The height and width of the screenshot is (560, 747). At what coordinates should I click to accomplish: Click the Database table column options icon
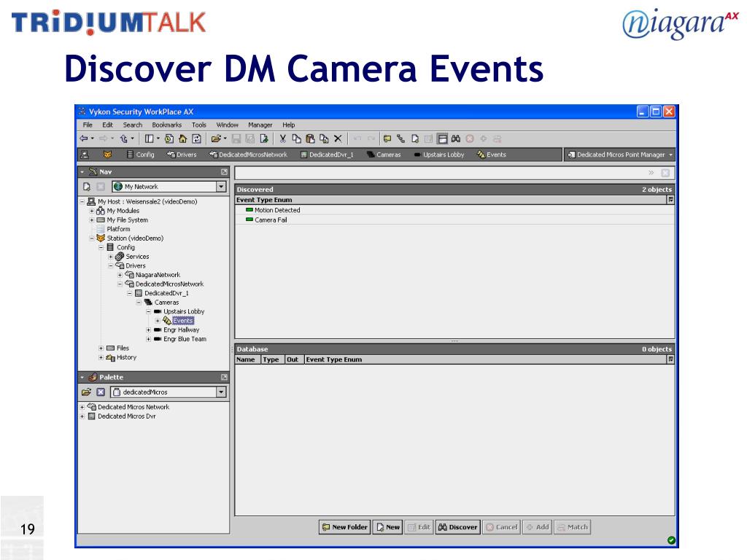[670, 359]
